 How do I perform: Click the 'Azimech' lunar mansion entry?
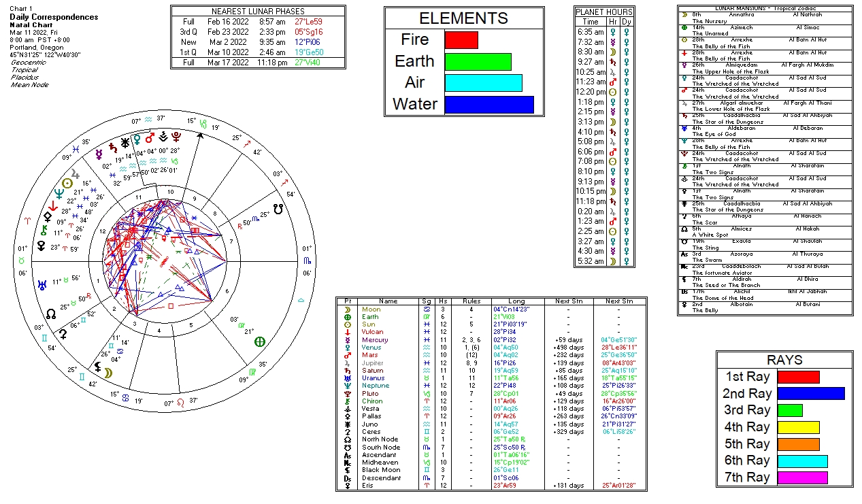742,27
